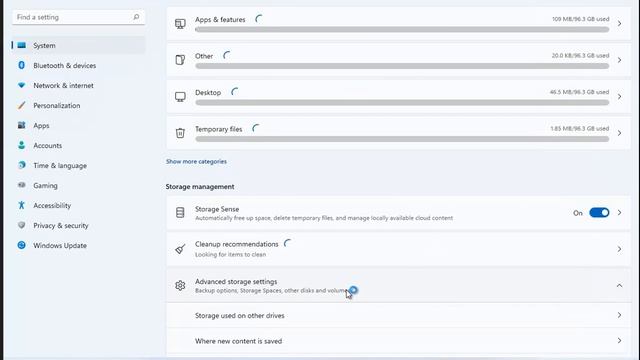Open Network & internet settings
The width and height of the screenshot is (640, 360).
click(x=78, y=85)
